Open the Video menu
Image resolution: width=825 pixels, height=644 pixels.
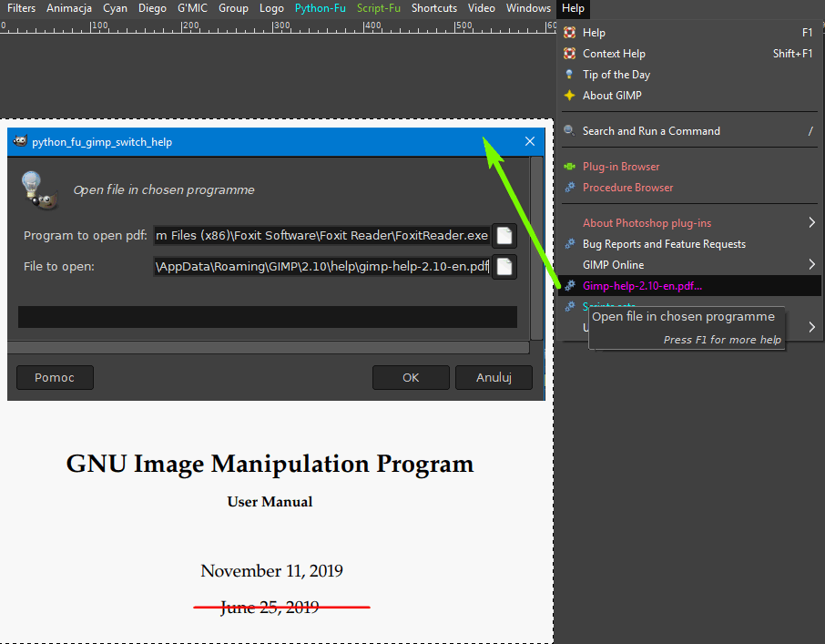pyautogui.click(x=482, y=8)
